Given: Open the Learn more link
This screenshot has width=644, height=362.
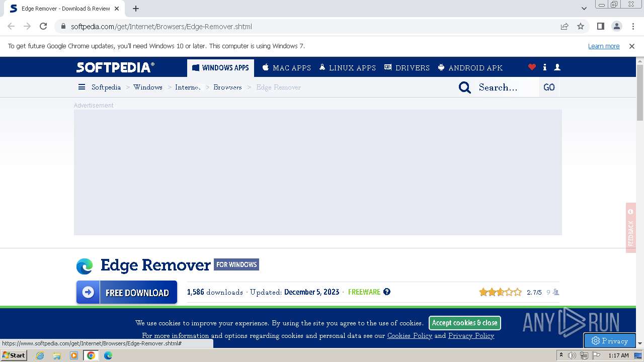Looking at the screenshot, I should click(604, 46).
